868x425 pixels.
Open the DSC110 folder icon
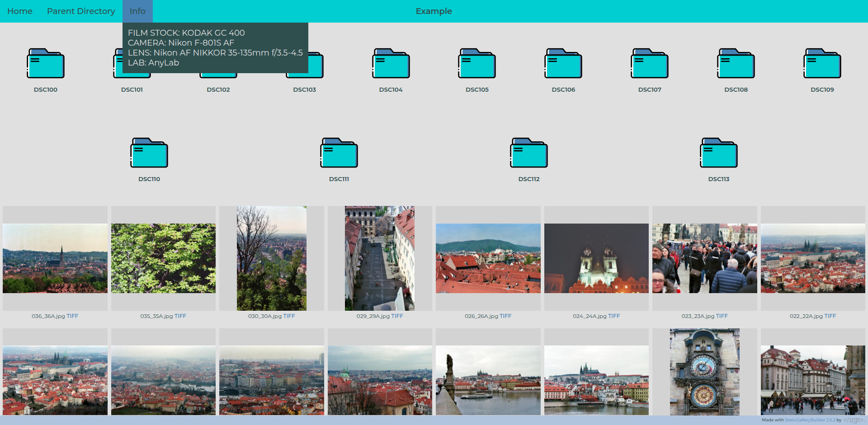pyautogui.click(x=149, y=153)
